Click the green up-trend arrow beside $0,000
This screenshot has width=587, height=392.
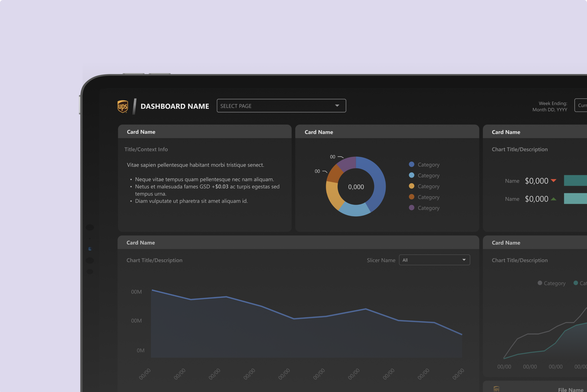tap(554, 199)
